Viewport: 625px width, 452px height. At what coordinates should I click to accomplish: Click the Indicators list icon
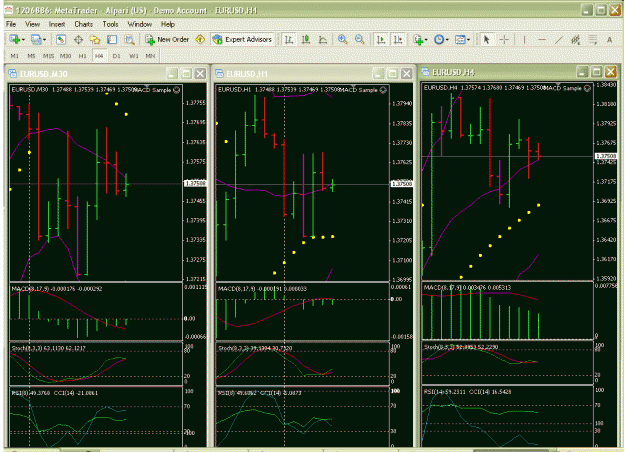[x=418, y=39]
